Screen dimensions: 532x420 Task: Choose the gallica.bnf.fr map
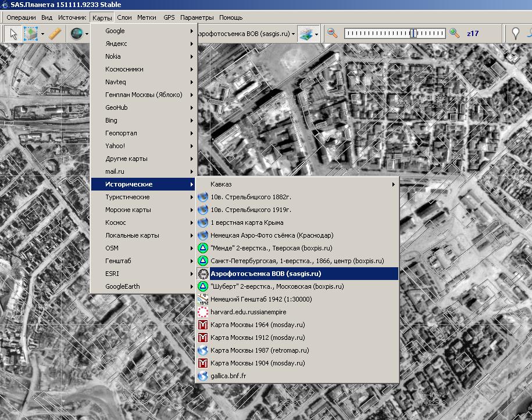[297, 376]
